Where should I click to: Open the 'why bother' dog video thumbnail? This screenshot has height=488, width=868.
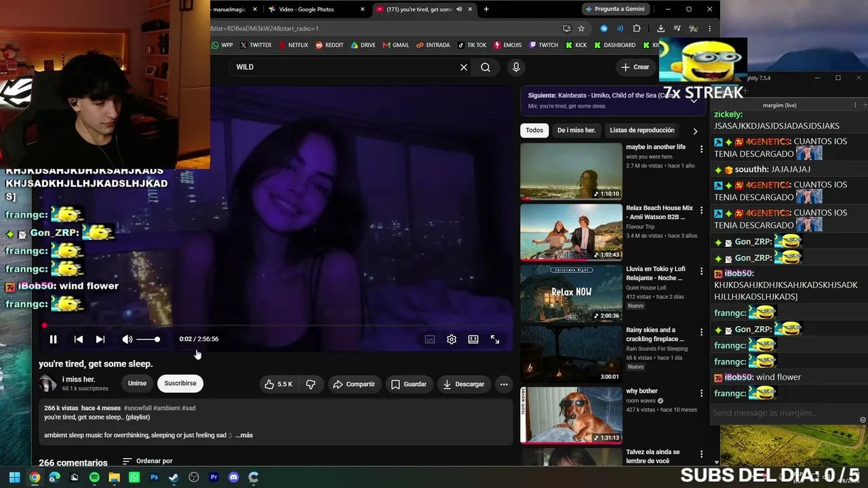[x=571, y=415]
